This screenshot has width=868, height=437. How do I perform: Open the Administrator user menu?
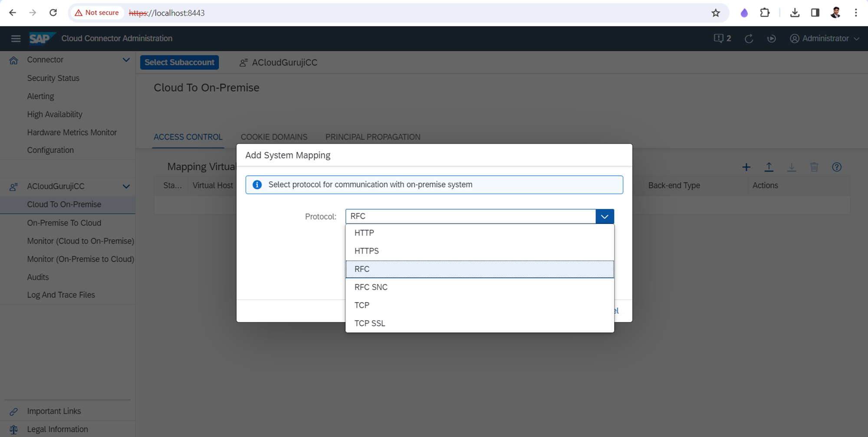(825, 39)
